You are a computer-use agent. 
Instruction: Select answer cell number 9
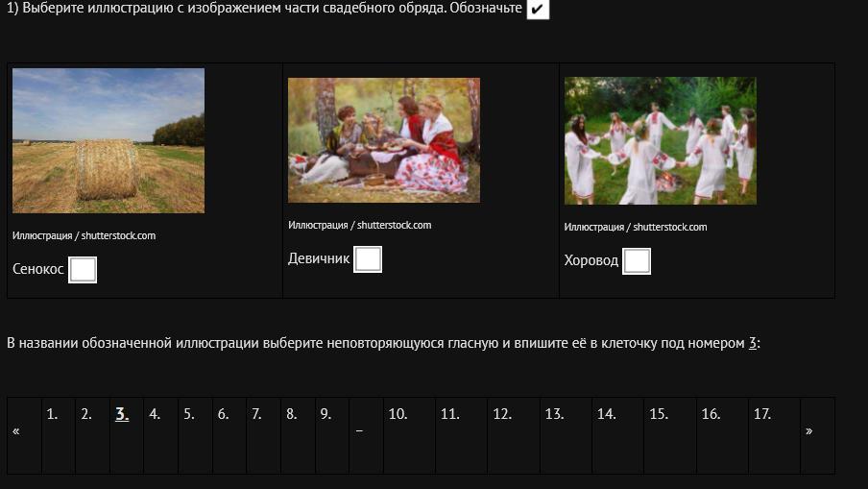tap(332, 435)
